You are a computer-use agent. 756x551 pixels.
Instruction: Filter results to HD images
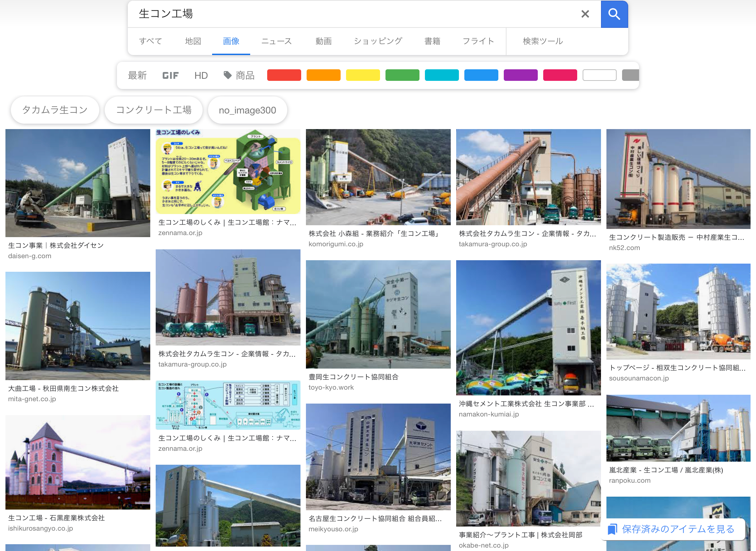pyautogui.click(x=201, y=75)
